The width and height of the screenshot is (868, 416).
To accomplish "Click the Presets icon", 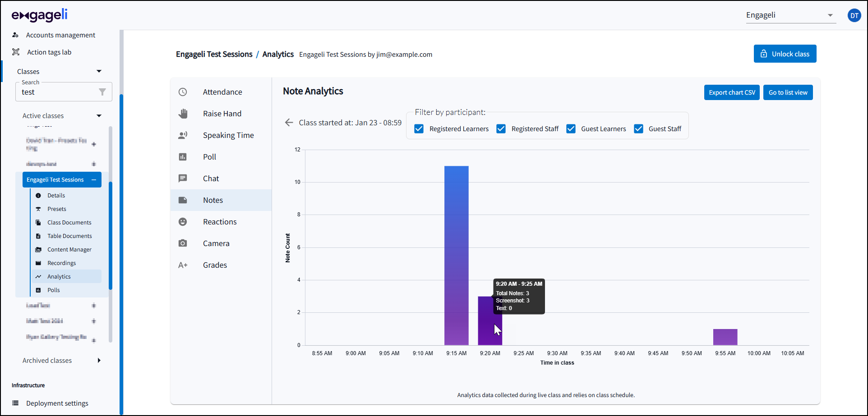I will point(38,209).
